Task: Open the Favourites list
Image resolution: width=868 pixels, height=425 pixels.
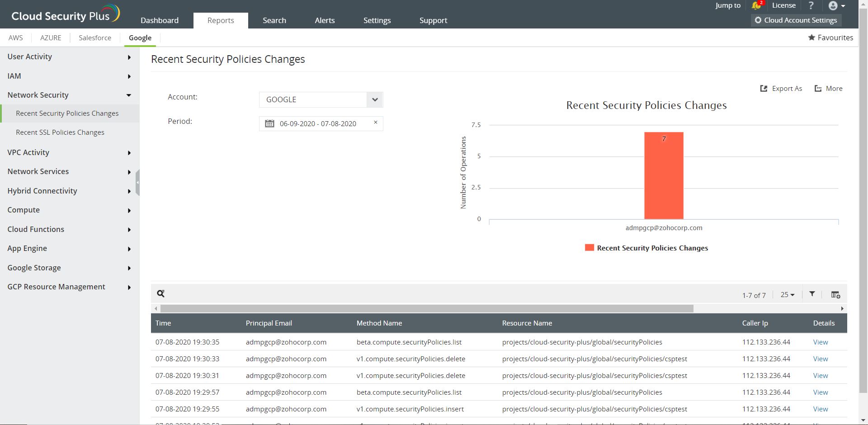Action: point(830,38)
